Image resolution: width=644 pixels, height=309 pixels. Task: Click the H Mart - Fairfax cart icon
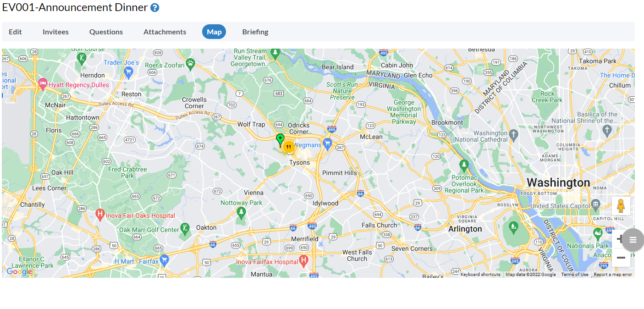tap(164, 260)
